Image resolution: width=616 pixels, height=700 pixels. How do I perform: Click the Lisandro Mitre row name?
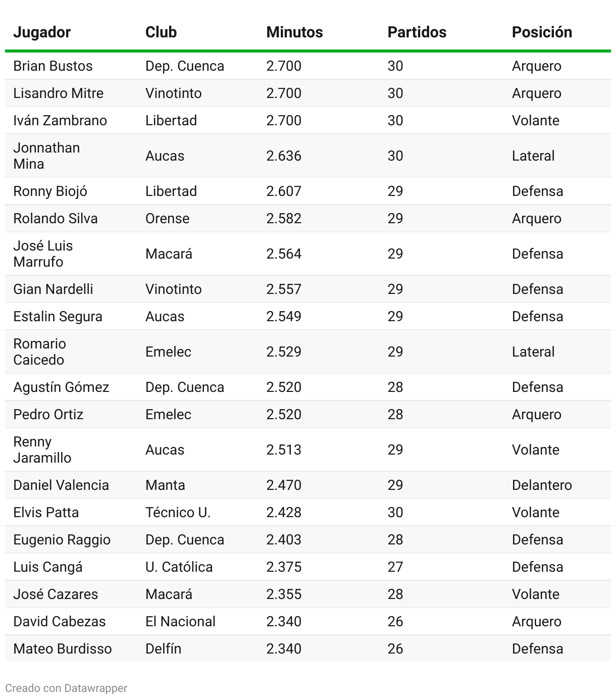[x=58, y=93]
